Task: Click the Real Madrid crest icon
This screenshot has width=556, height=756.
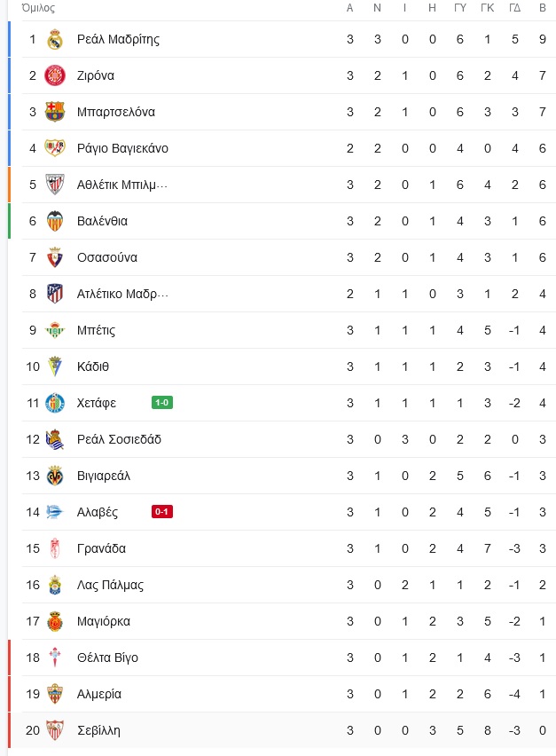Action: click(55, 40)
